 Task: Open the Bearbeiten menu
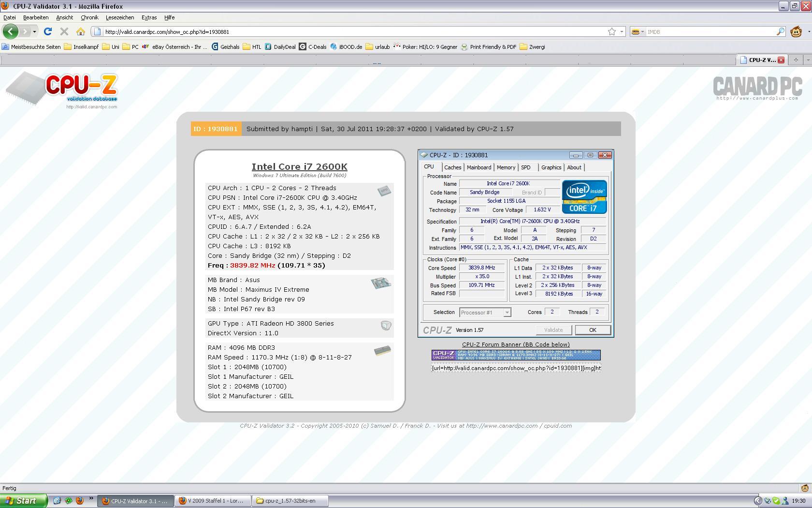point(36,17)
